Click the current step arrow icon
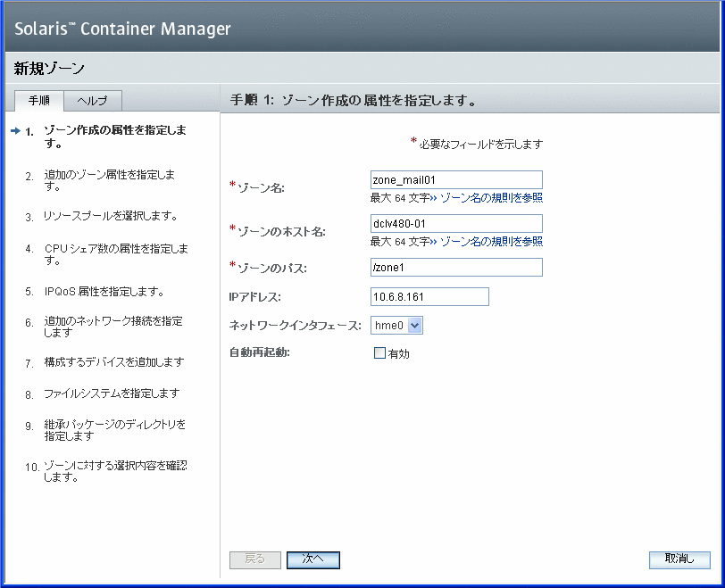This screenshot has width=725, height=588. click(x=16, y=131)
